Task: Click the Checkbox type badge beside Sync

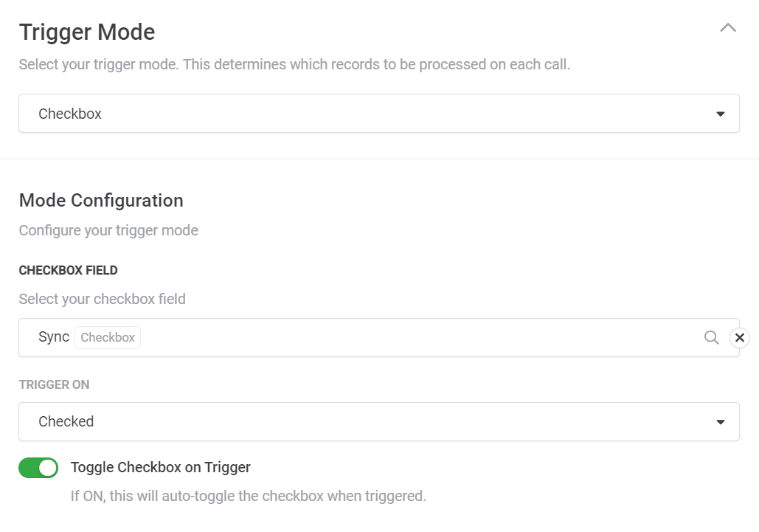Action: click(x=108, y=337)
